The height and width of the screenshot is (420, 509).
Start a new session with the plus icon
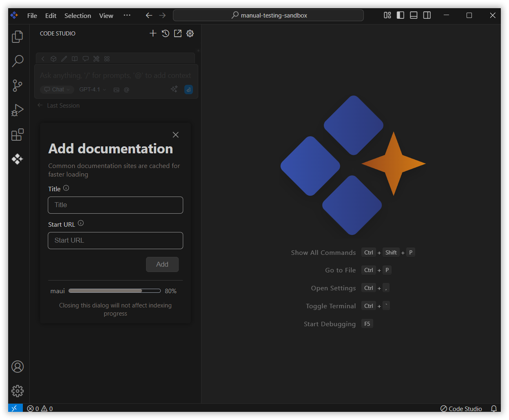click(x=153, y=33)
